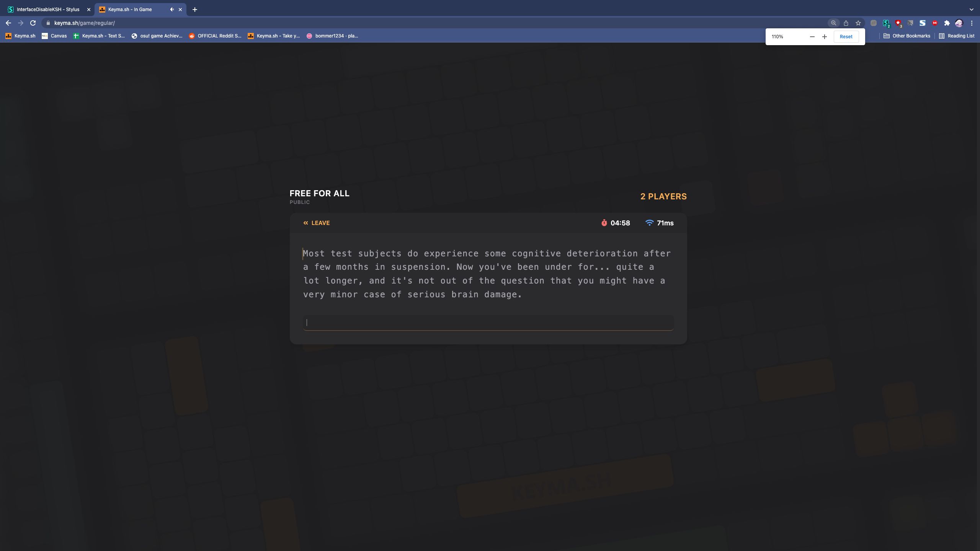
Task: Close the InterfaceDisableKSH Stylus tab
Action: click(88, 10)
